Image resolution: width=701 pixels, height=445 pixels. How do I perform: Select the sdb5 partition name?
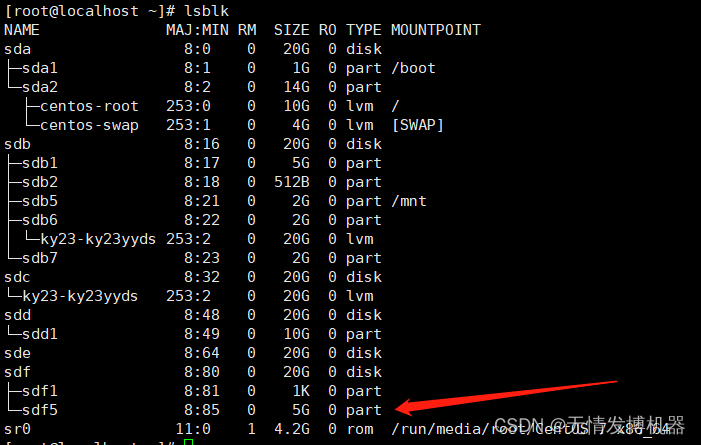click(40, 201)
